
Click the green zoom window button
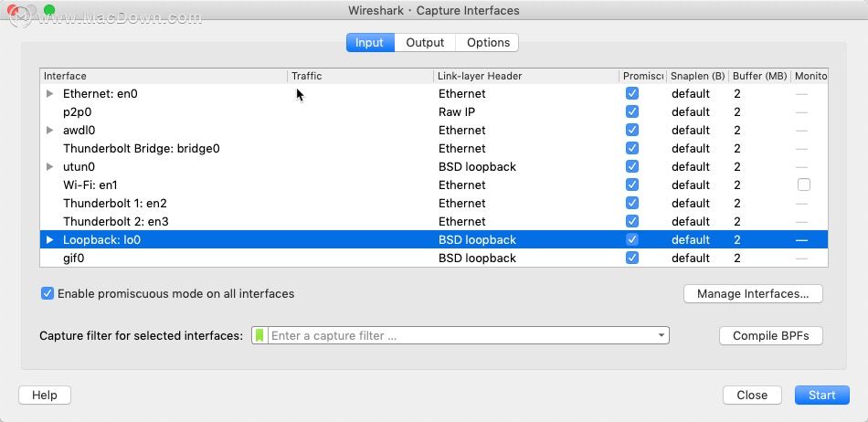click(49, 10)
